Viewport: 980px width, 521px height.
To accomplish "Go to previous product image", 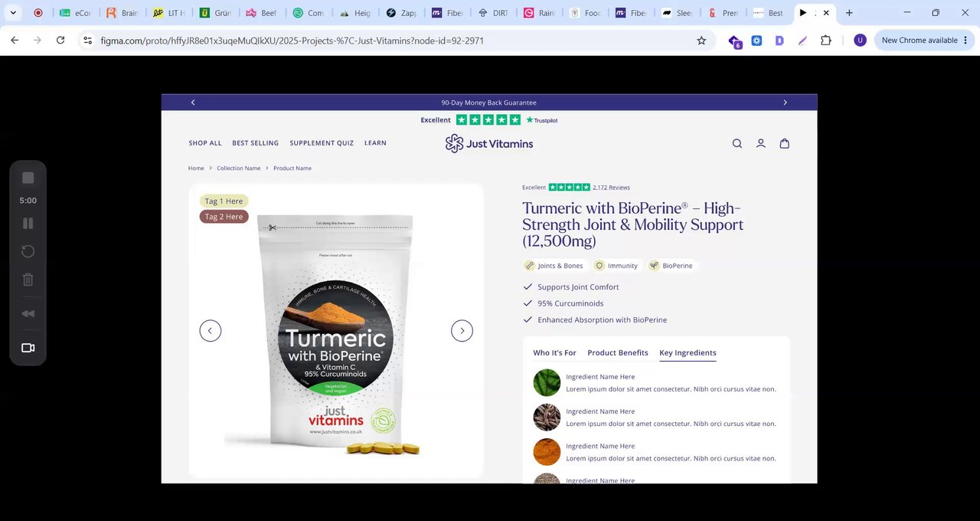I will (x=211, y=330).
